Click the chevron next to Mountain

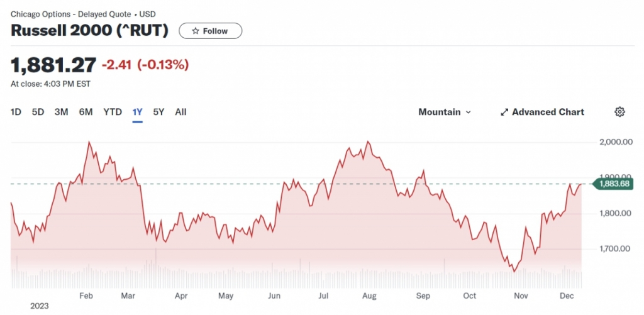click(468, 113)
